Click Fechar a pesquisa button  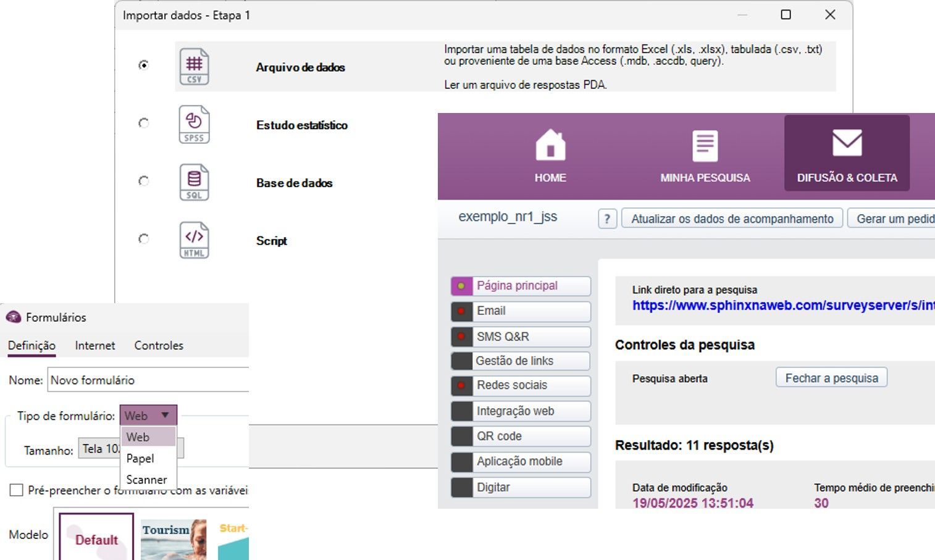tap(831, 378)
